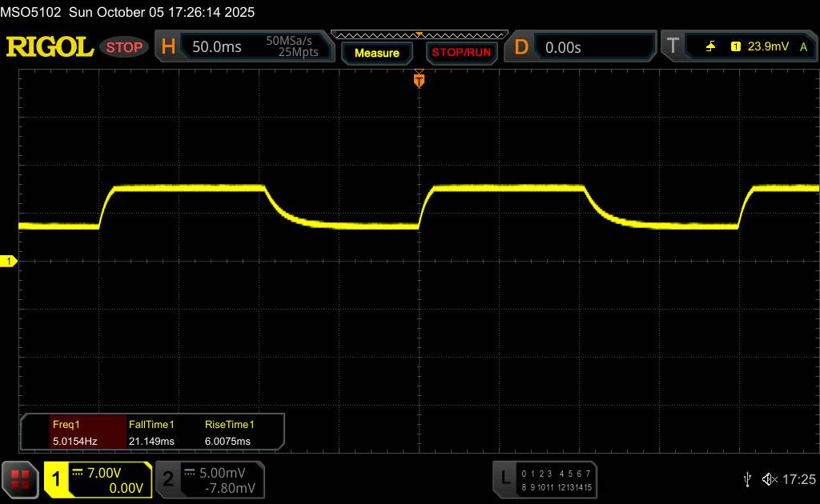
Task: Click the RIGOL logo
Action: point(50,47)
